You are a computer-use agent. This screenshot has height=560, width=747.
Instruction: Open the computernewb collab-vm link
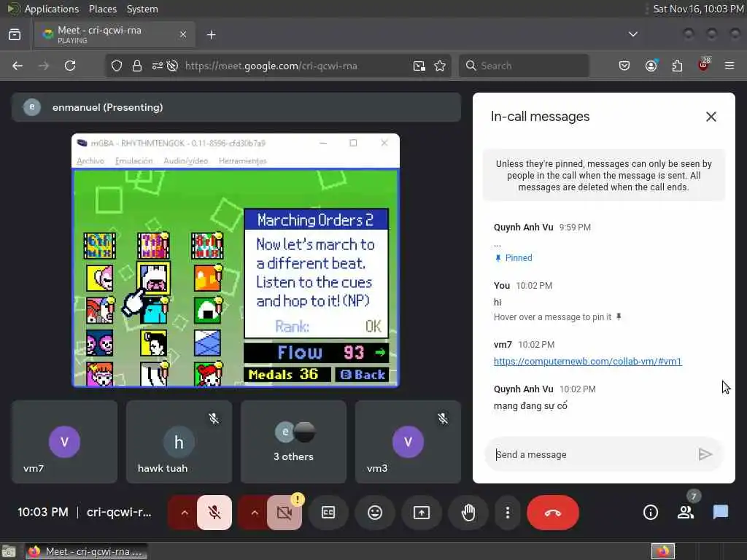587,362
